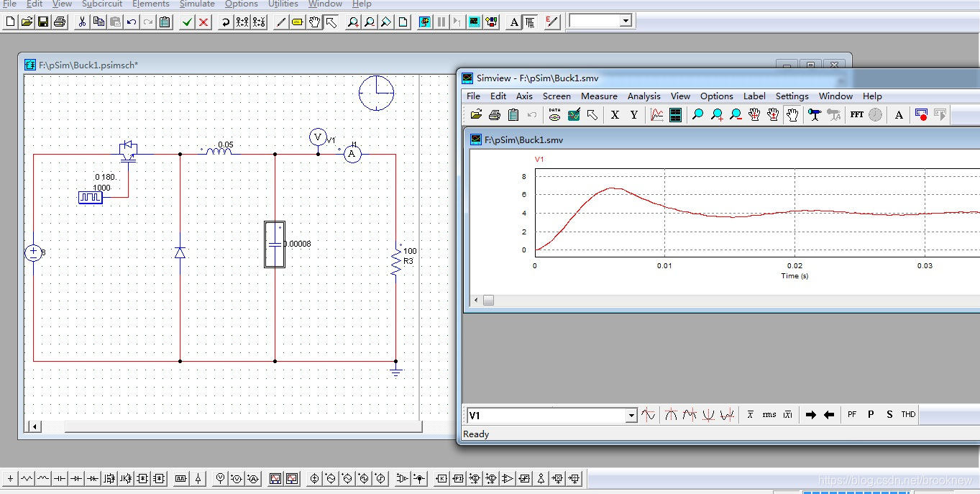
Task: Click the right arrow next-point button in Simview
Action: (x=811, y=415)
